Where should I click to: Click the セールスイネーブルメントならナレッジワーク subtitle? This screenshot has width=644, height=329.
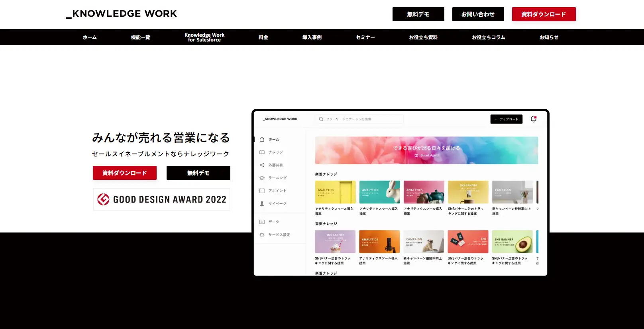pyautogui.click(x=161, y=154)
